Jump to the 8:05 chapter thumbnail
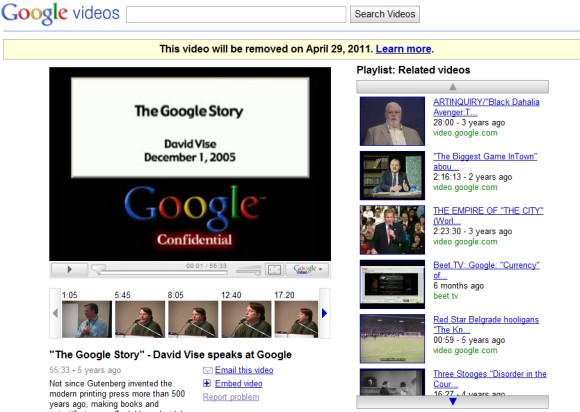 coord(193,319)
